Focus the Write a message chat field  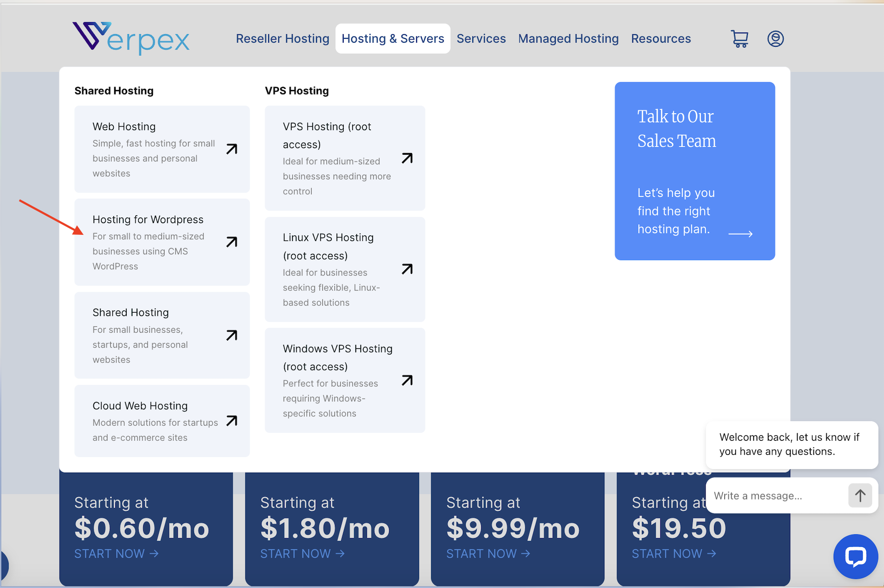(778, 496)
